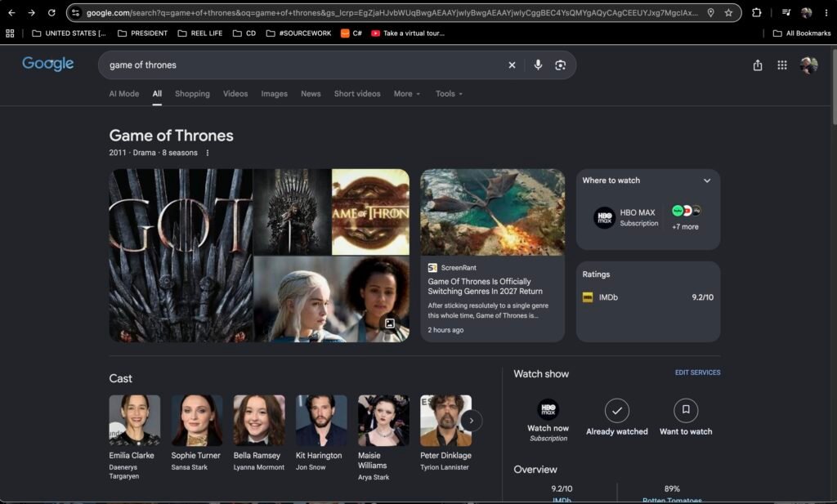Screen dimensions: 837x504
Task: Open the News tab
Action: click(x=311, y=94)
